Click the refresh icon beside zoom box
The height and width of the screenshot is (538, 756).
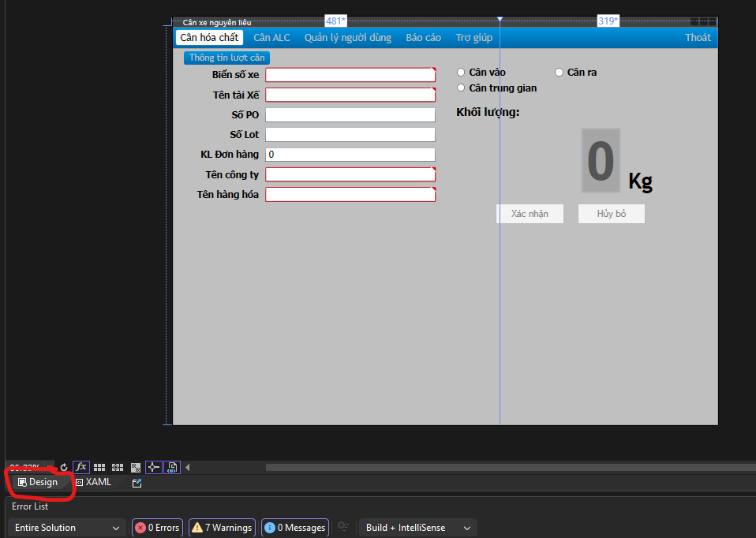[64, 467]
